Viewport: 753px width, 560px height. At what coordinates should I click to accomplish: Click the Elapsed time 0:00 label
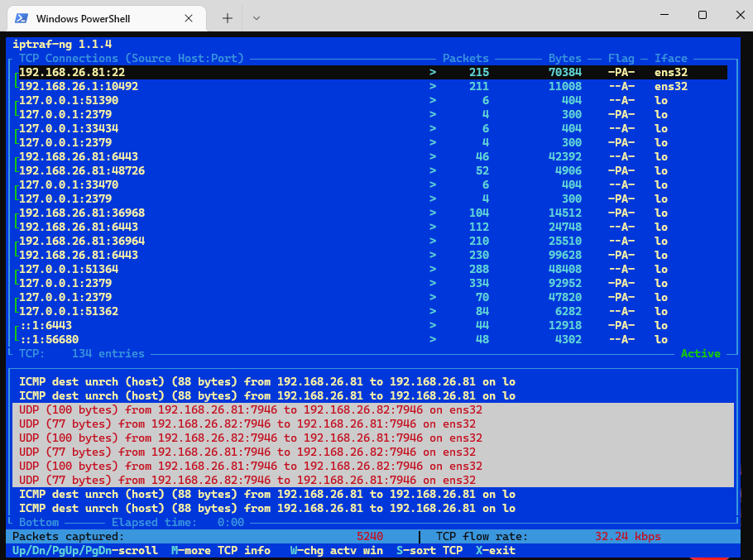click(x=178, y=522)
